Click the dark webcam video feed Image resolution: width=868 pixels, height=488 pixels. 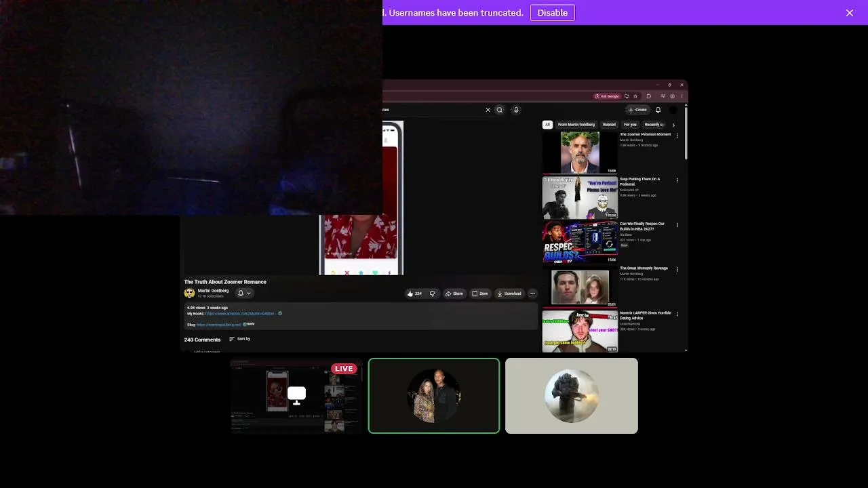[191, 108]
